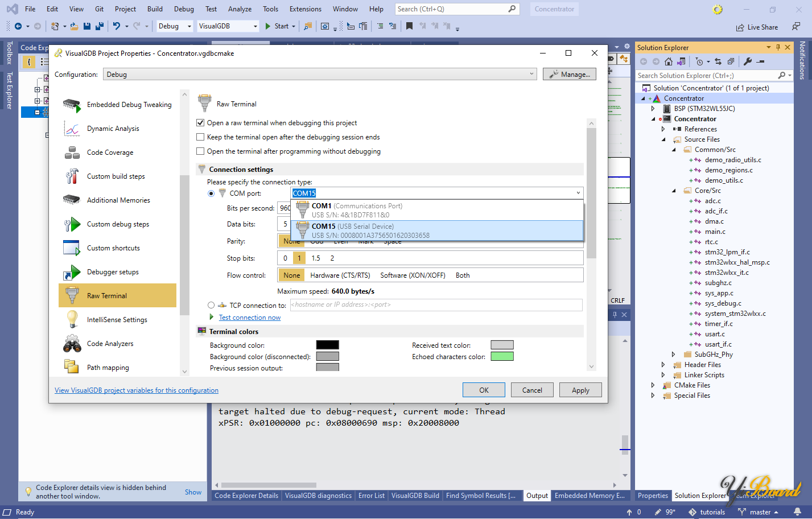Go to Code Coverage settings
Screen dimensions: 812x519
point(117,153)
